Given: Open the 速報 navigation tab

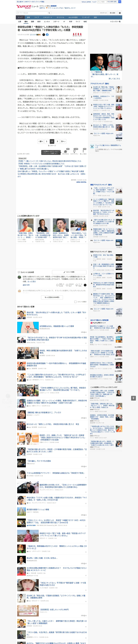Looking at the screenshot, I should point(28,17).
